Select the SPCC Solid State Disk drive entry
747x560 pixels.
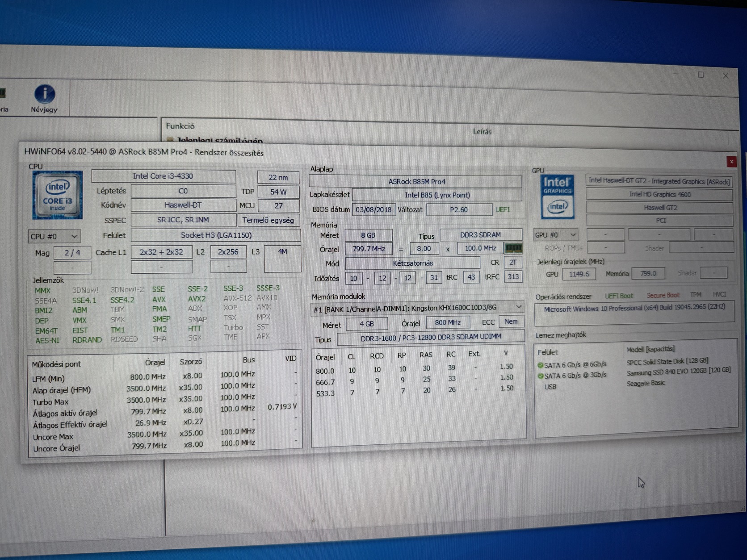[x=667, y=361]
